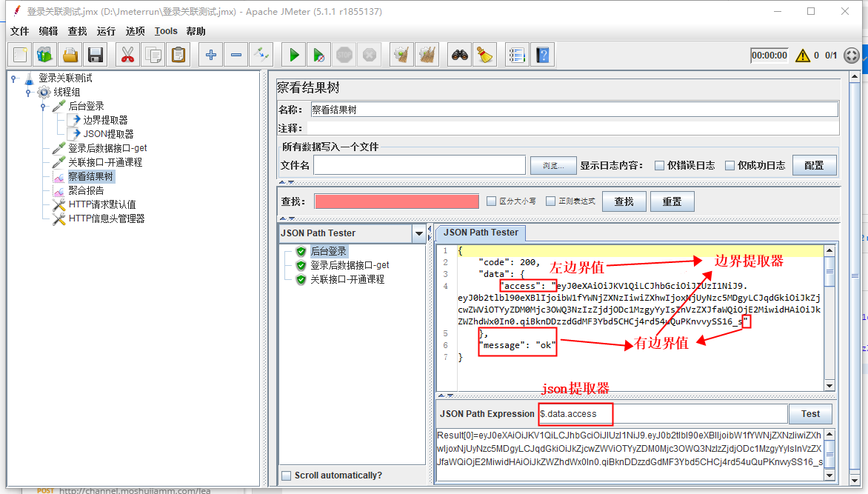Select HTTP信息头管理器 tree node
868x494 pixels.
107,219
